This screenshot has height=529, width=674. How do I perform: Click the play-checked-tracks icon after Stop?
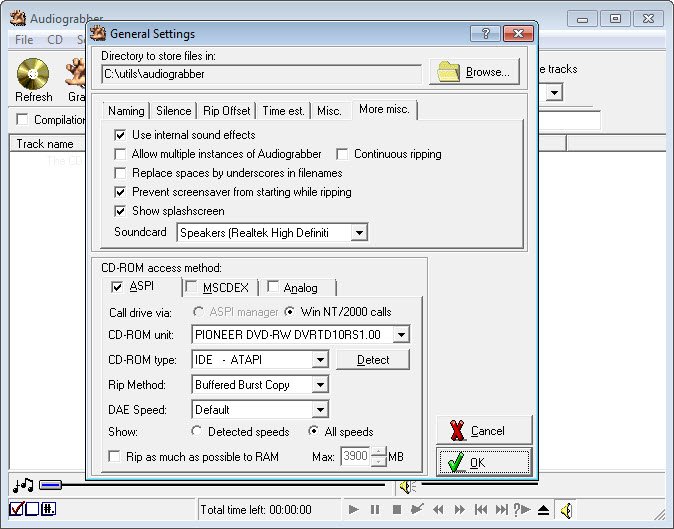(x=417, y=509)
